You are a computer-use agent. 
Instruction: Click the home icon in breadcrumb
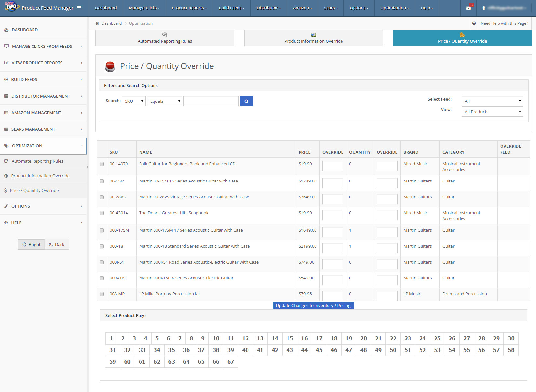[97, 23]
